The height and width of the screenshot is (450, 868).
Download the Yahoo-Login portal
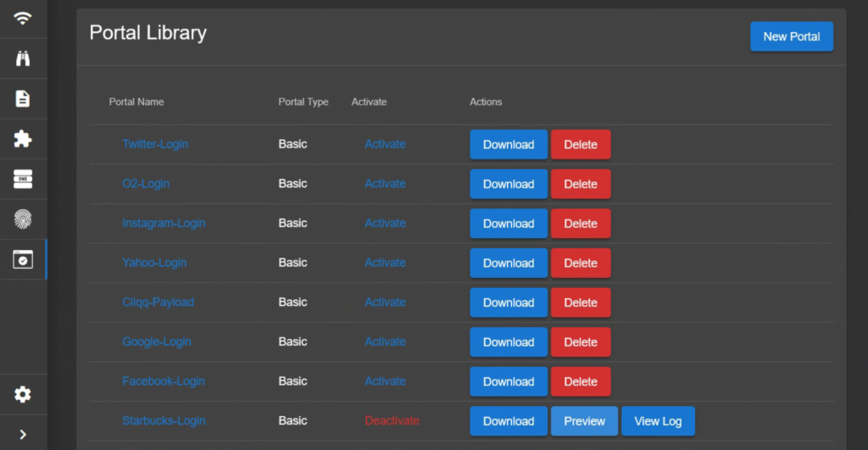click(x=509, y=263)
